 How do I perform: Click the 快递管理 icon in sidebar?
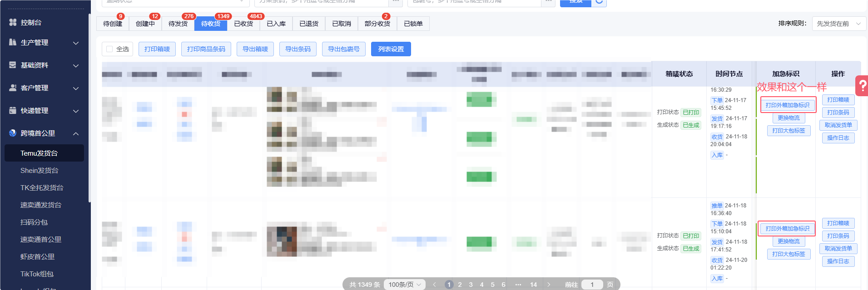[x=13, y=110]
